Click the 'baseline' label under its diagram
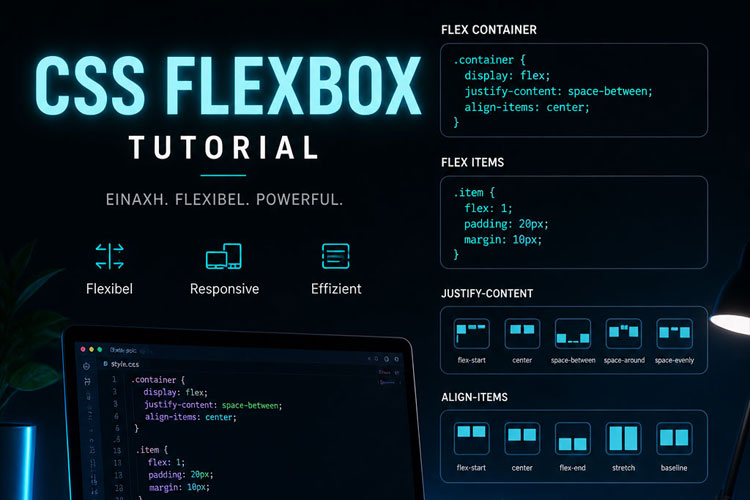The height and width of the screenshot is (500, 750). (x=674, y=468)
